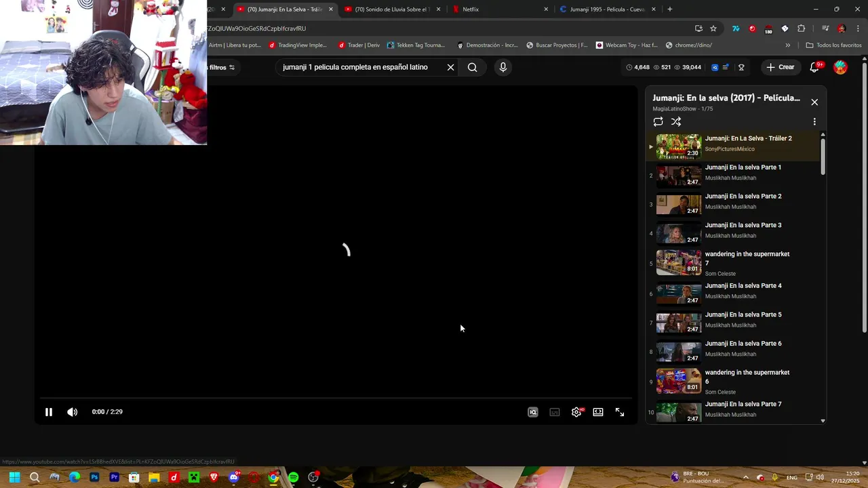The height and width of the screenshot is (488, 868).
Task: Click the video progress bar
Action: 336,399
